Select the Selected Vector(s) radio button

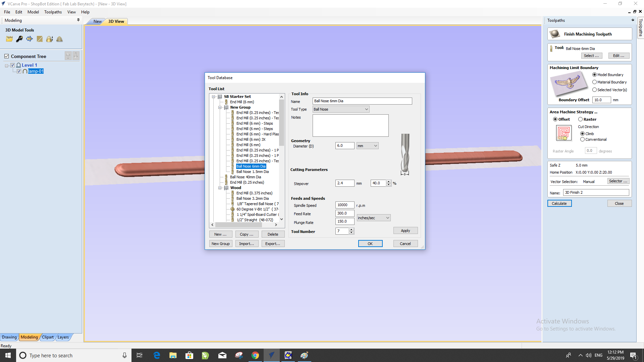pos(594,90)
